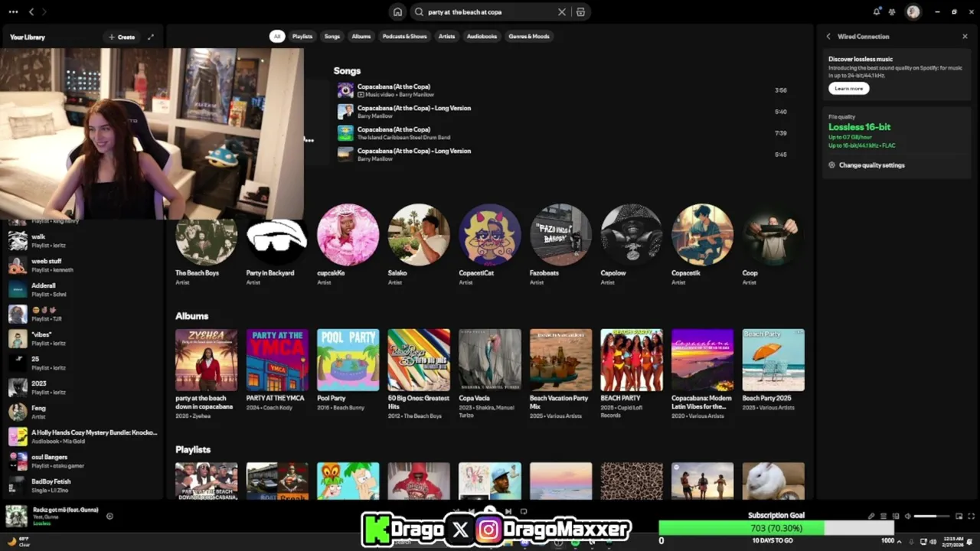The width and height of the screenshot is (980, 551).
Task: Collapse Wired Connection panel via back chevron
Action: (x=828, y=36)
